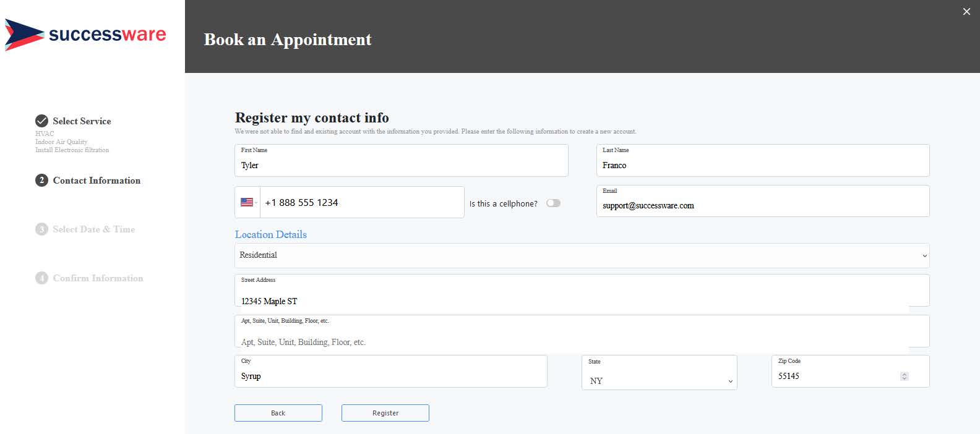Click the Last Name field with Franco
Viewport: 980px width, 434px height.
tap(763, 161)
